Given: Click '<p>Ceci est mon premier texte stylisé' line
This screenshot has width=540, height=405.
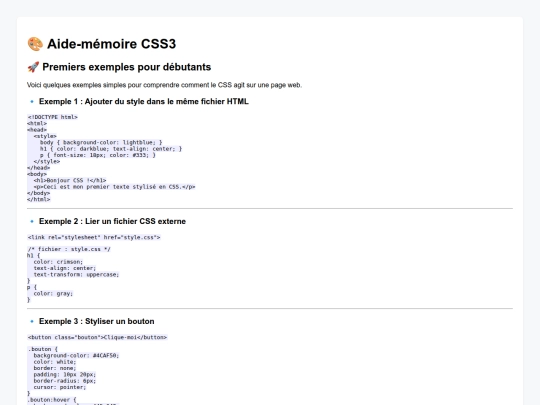Looking at the screenshot, I should 114,187.
